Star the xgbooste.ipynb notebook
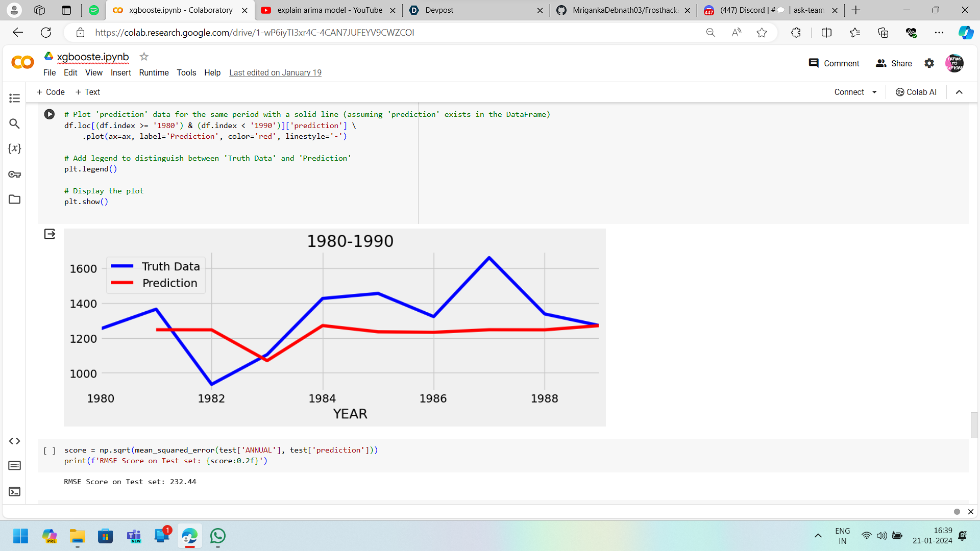The height and width of the screenshot is (551, 980). (144, 57)
